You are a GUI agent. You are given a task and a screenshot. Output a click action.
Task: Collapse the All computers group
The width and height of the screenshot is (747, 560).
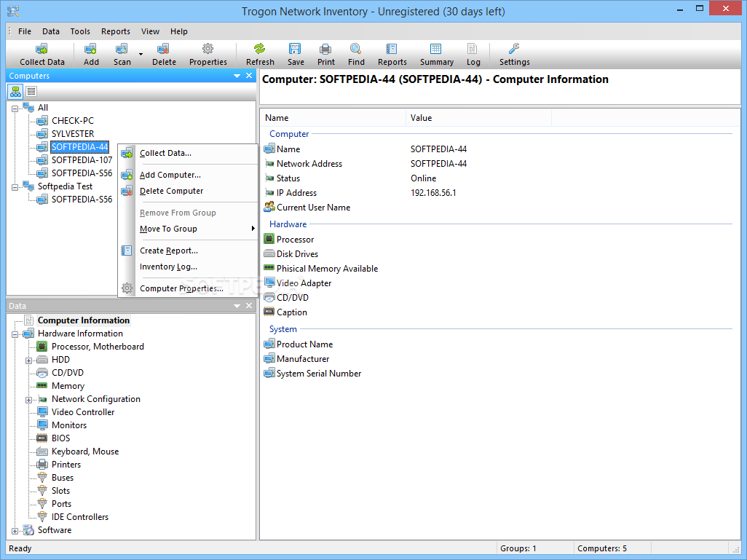pyautogui.click(x=15, y=109)
